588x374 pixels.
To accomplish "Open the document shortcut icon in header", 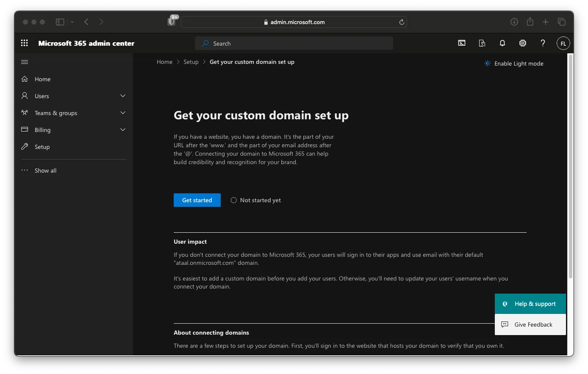I will (x=482, y=43).
